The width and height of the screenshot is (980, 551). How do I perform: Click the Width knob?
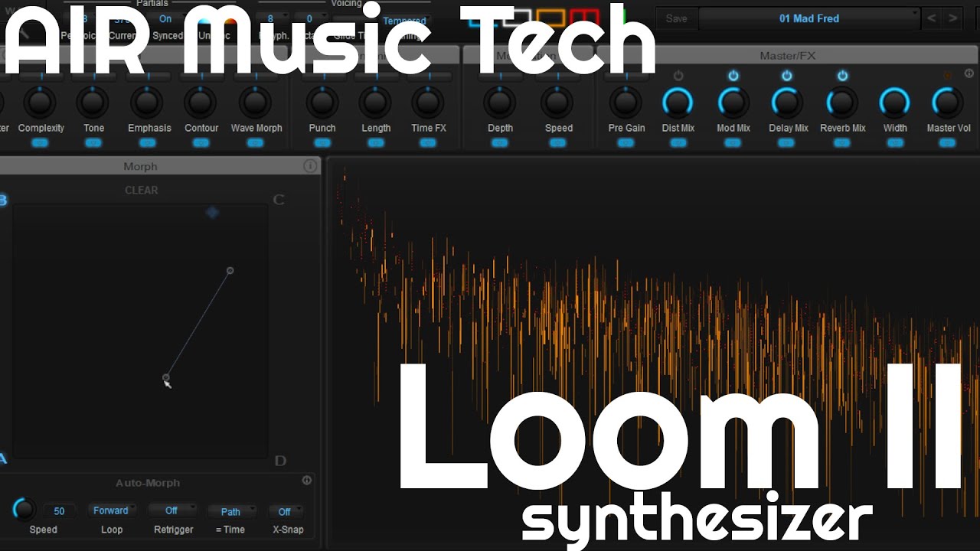pyautogui.click(x=894, y=102)
